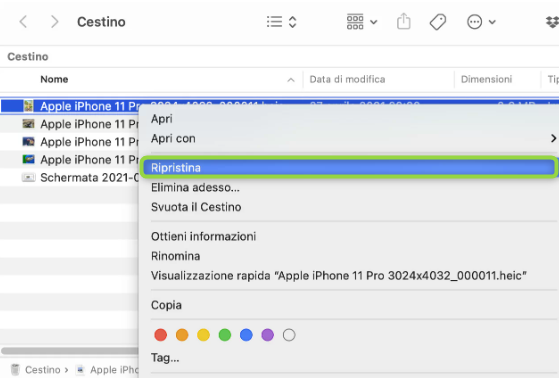This screenshot has width=559, height=378.
Task: Apply the red tag color
Action: pyautogui.click(x=160, y=335)
